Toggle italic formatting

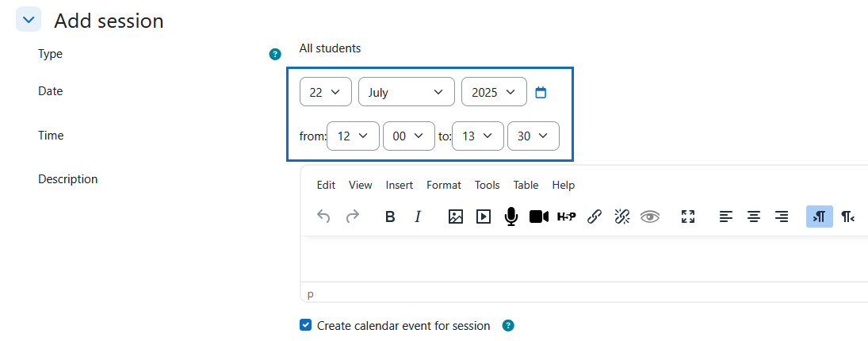(418, 216)
